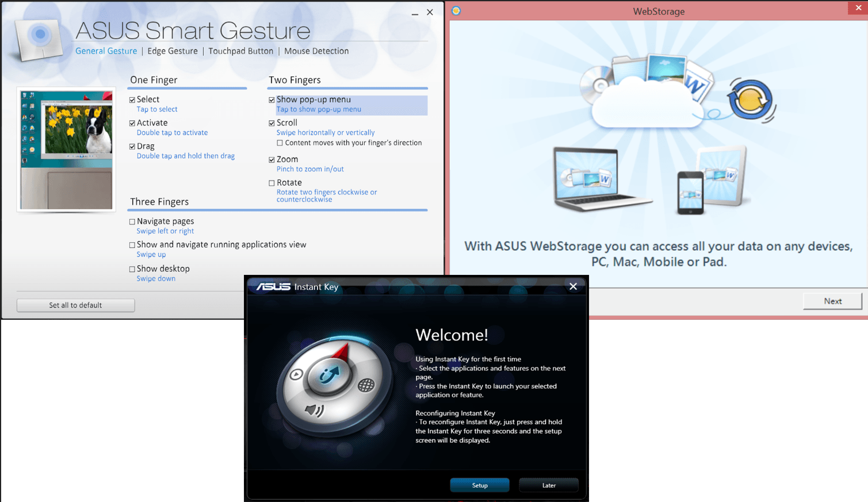Click the WebStorage window title text
The image size is (868, 502).
pos(659,12)
